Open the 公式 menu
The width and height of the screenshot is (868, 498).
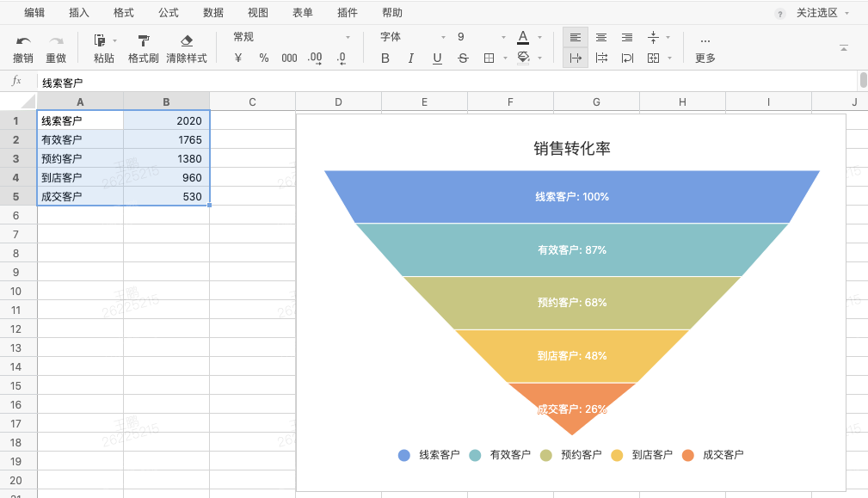(169, 13)
